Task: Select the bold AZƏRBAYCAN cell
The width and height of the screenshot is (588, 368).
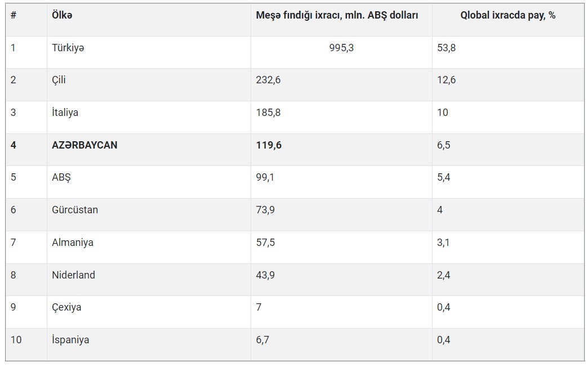Action: (84, 145)
